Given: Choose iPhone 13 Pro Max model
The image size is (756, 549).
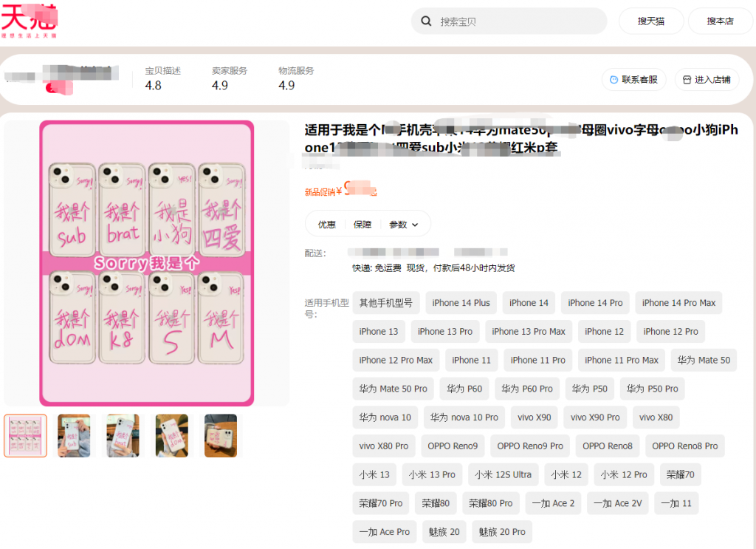Looking at the screenshot, I should [529, 332].
